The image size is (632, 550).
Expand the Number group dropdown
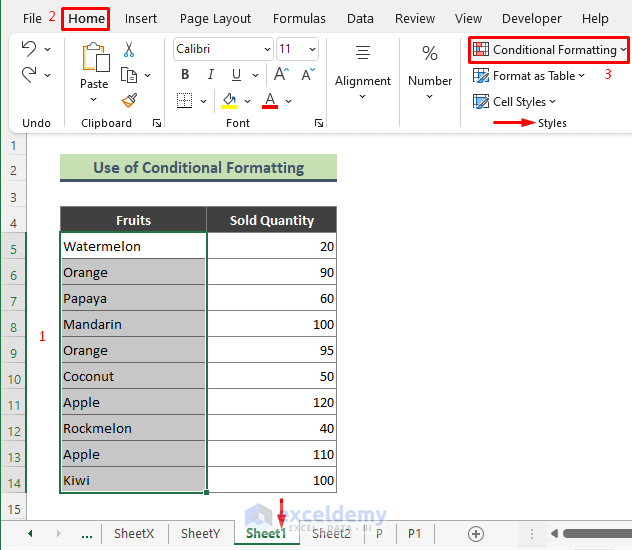click(430, 96)
